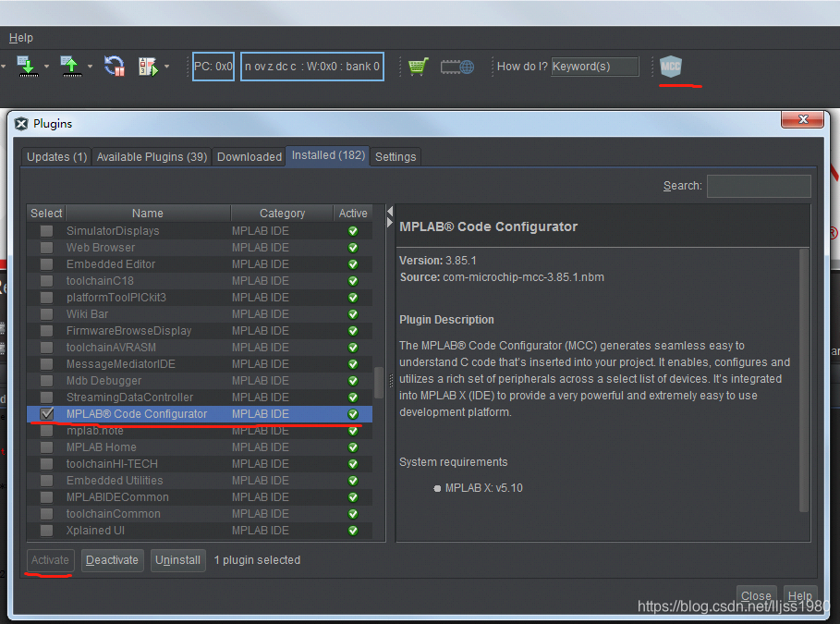
Task: Click active status icon for Wiki Bar row
Action: click(353, 314)
